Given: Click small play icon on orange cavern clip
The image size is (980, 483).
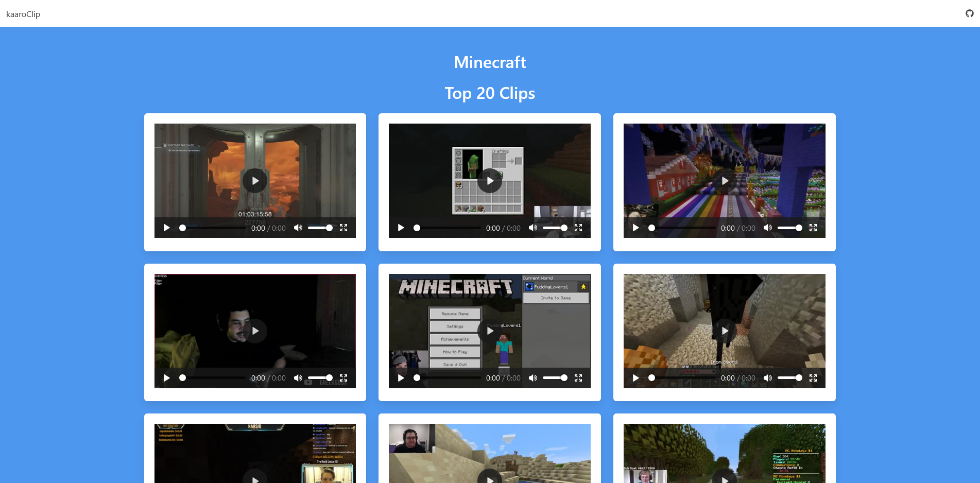Looking at the screenshot, I should (x=166, y=228).
